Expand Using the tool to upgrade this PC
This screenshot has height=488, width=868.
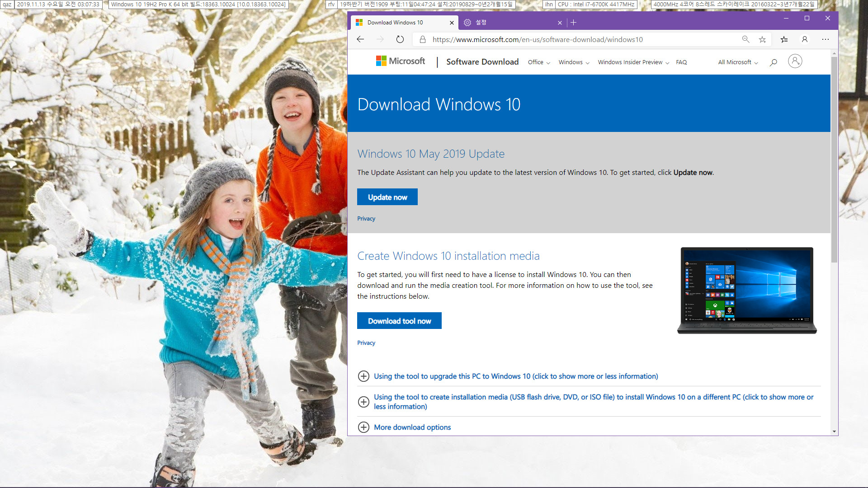click(516, 376)
